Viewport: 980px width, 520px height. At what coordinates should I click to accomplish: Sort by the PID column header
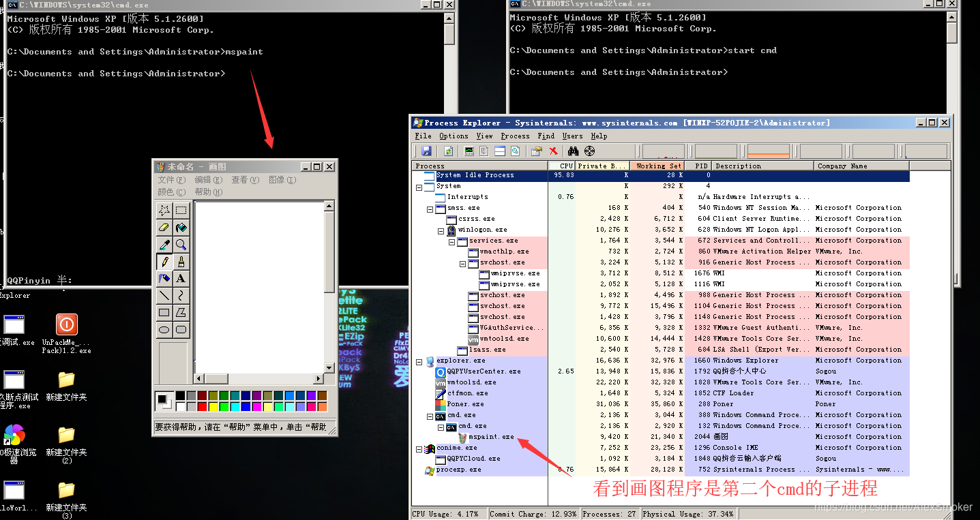click(x=699, y=166)
